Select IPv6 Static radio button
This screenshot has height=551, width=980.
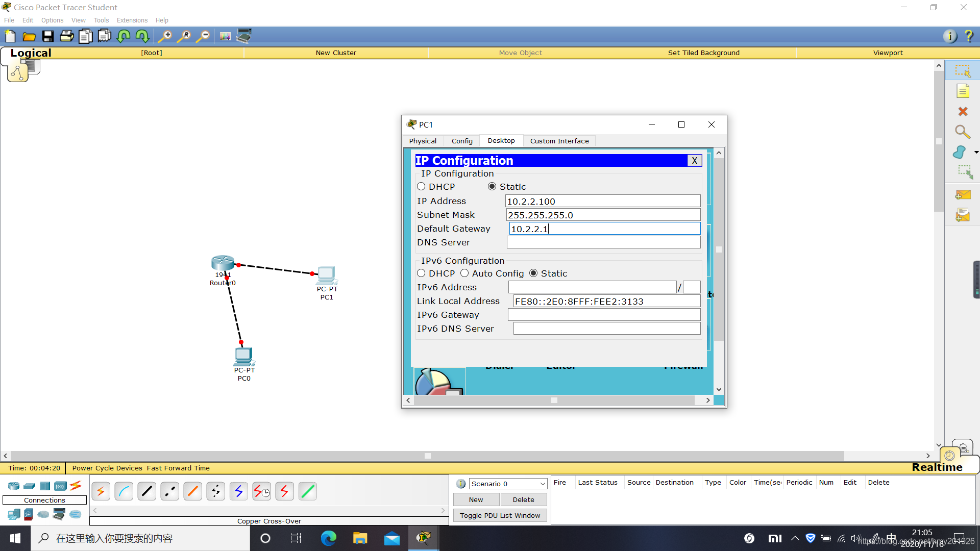[533, 273]
